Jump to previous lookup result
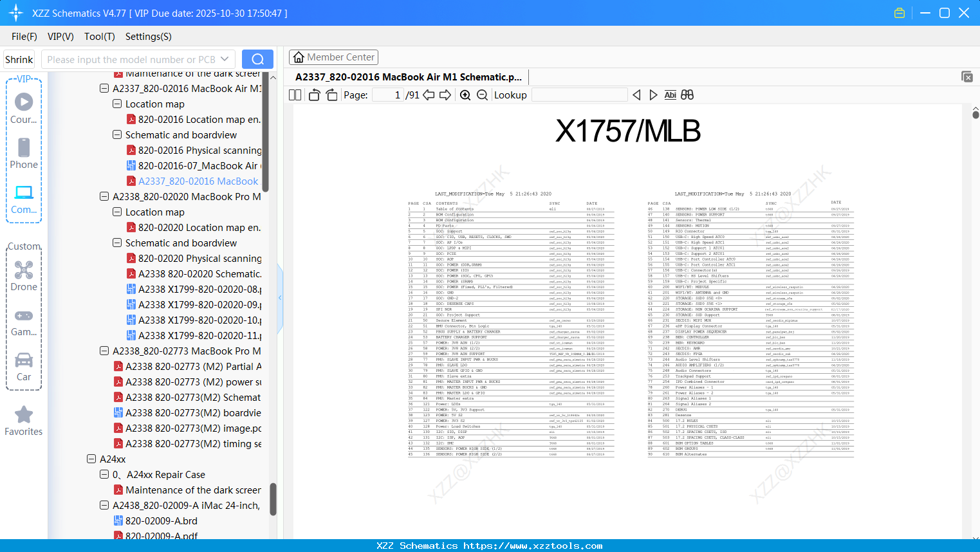Image resolution: width=980 pixels, height=552 pixels. click(636, 95)
